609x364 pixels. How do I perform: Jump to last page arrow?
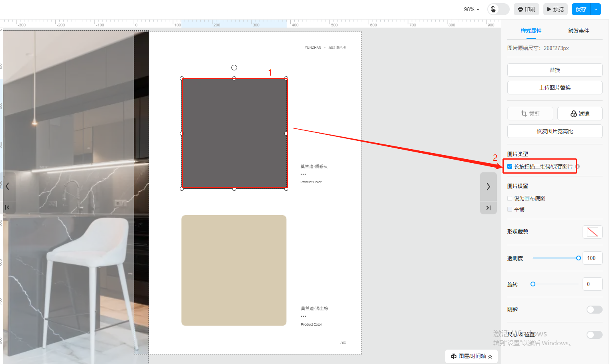488,208
